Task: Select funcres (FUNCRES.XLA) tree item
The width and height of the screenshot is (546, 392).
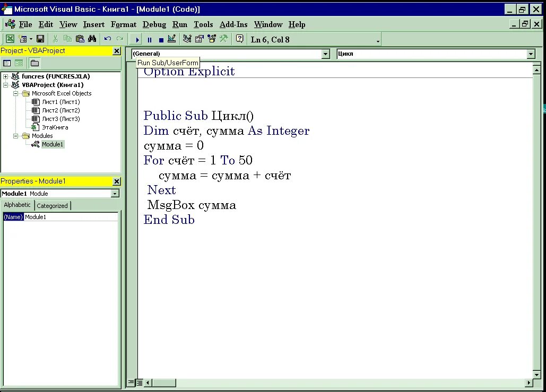Action: point(56,76)
